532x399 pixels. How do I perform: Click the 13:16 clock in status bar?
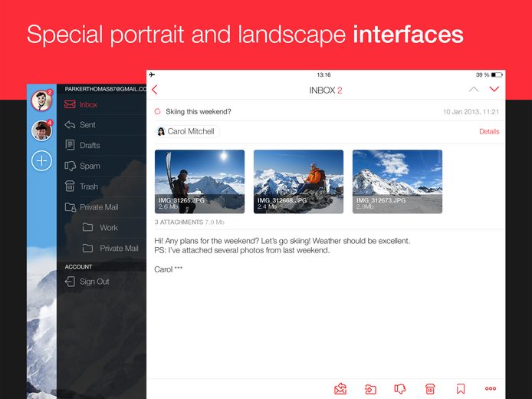coord(323,74)
